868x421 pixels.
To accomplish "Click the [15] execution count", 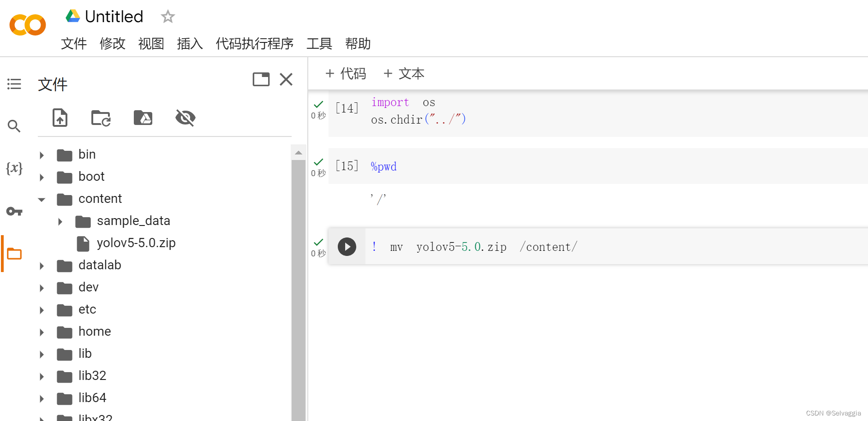I will (347, 166).
